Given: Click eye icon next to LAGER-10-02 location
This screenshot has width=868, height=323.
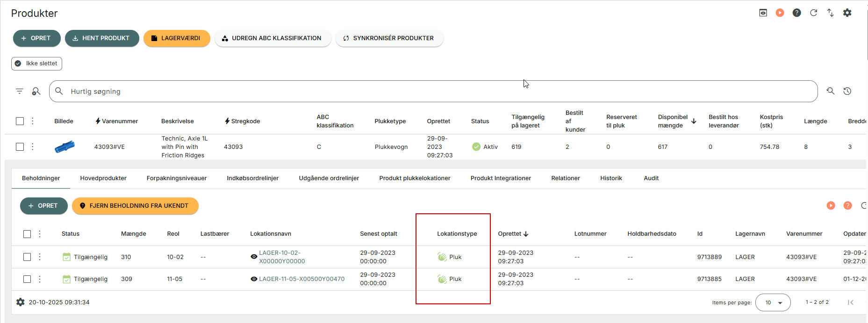Looking at the screenshot, I should tap(254, 257).
